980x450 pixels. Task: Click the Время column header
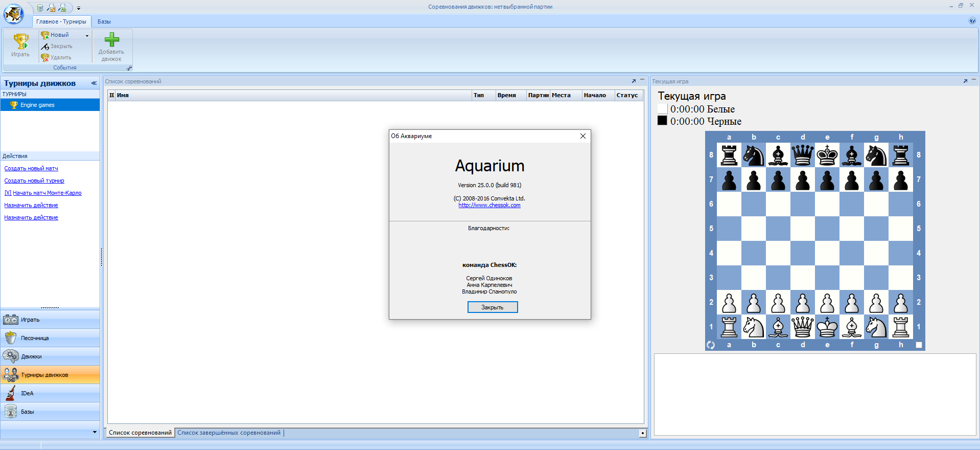coord(511,95)
